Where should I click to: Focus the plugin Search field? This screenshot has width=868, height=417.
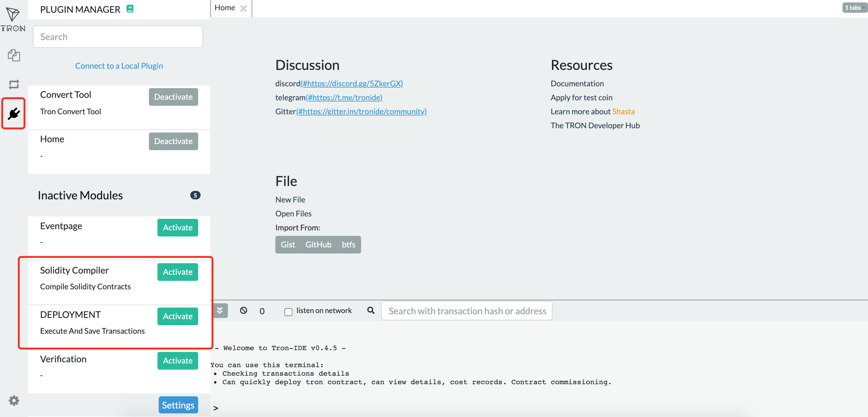point(118,37)
